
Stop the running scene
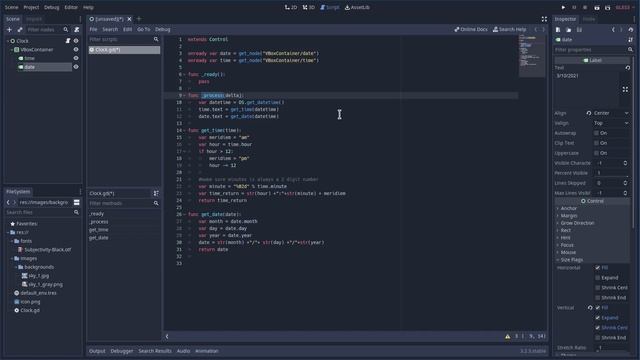tap(585, 7)
